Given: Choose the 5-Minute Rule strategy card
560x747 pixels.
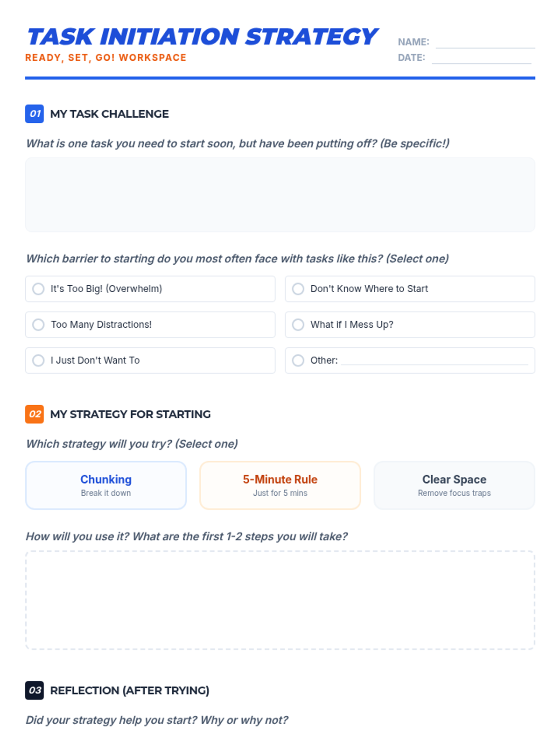Looking at the screenshot, I should pyautogui.click(x=280, y=485).
